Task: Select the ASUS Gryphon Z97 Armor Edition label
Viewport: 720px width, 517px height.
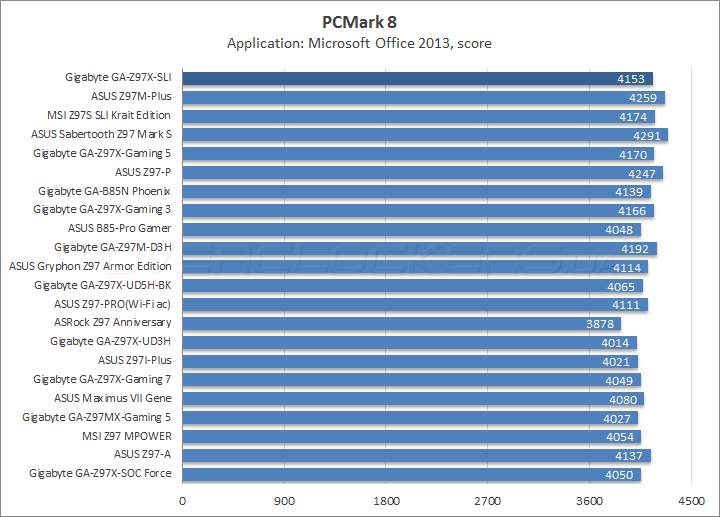Action: point(90,266)
